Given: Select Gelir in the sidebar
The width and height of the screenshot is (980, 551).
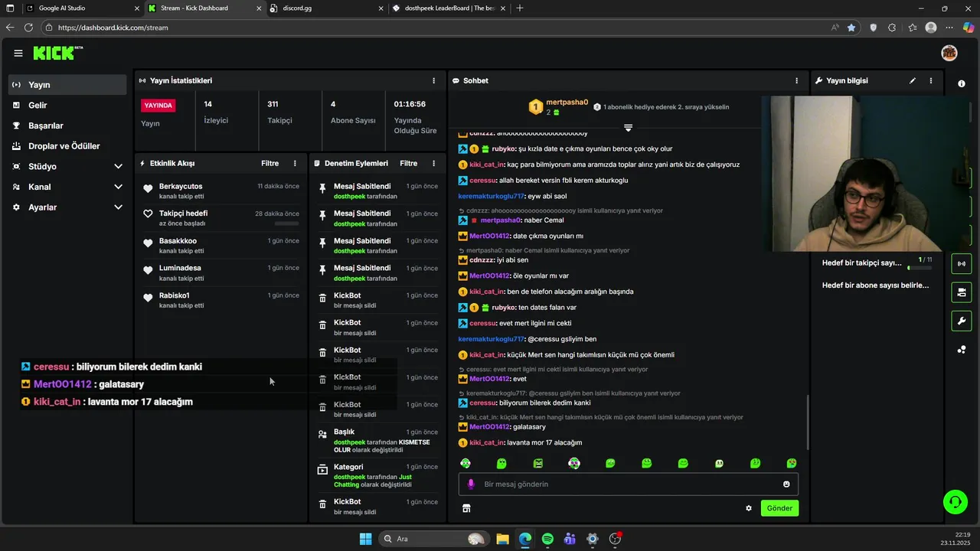Looking at the screenshot, I should 67,105.
